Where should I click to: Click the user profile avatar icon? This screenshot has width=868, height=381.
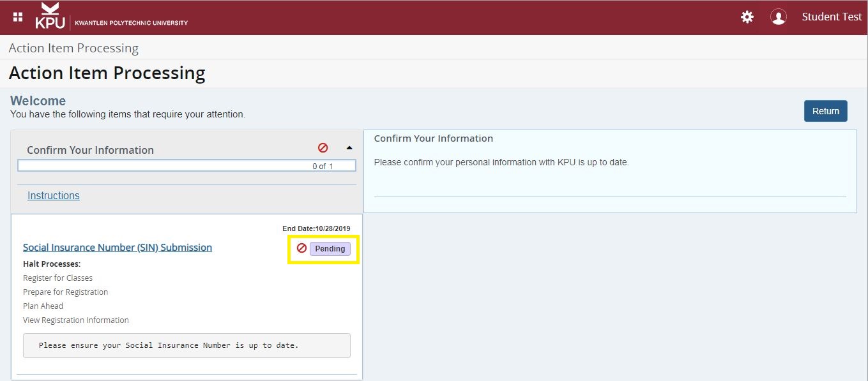point(778,17)
